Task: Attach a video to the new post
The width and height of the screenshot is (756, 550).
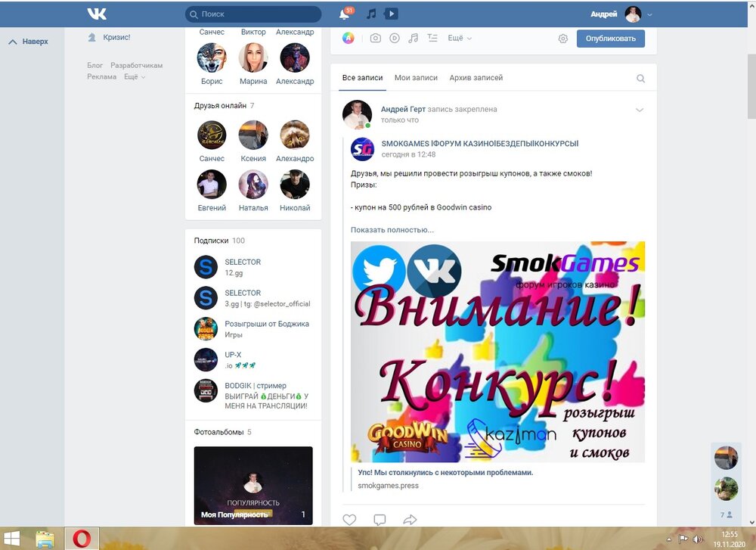Action: point(395,38)
